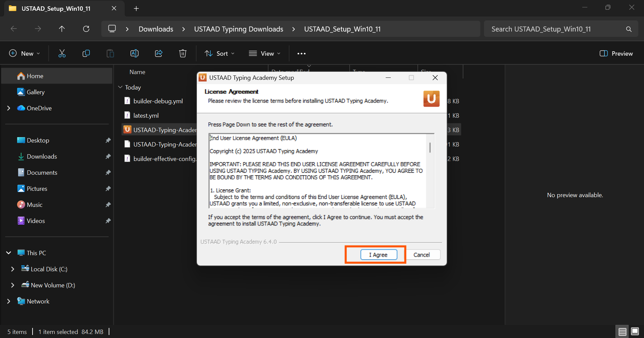The height and width of the screenshot is (338, 644).
Task: Expand the Local Disk (C:) tree node
Action: 13,269
